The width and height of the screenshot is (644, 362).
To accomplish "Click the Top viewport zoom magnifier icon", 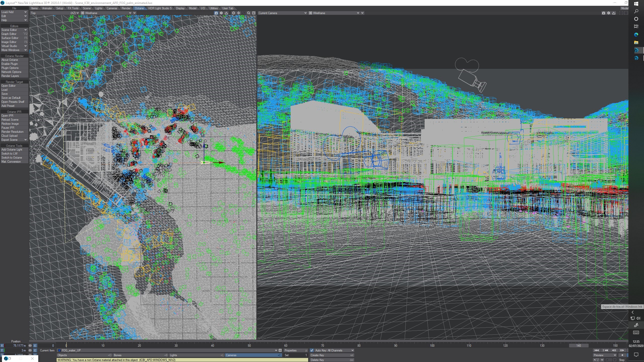I will tap(249, 13).
